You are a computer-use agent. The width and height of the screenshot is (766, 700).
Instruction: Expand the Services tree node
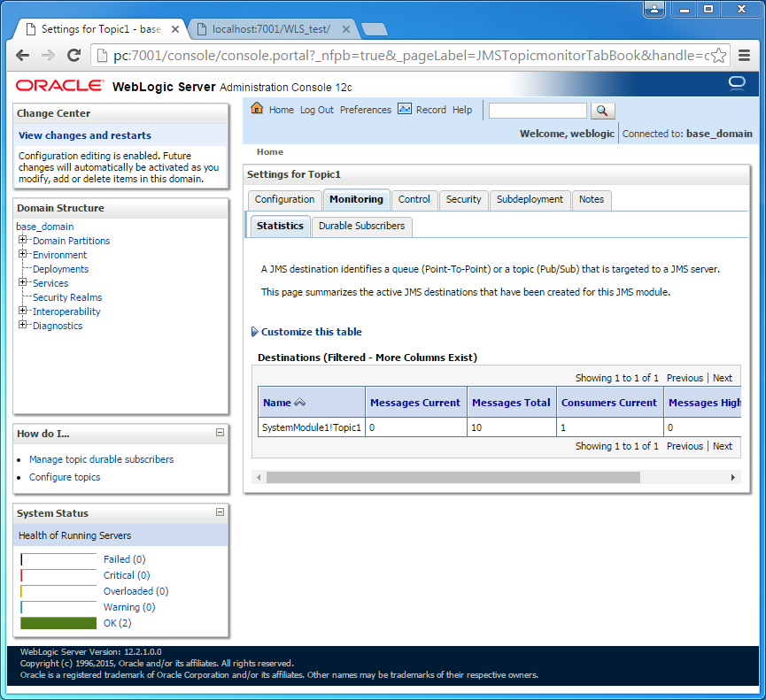pyautogui.click(x=22, y=282)
